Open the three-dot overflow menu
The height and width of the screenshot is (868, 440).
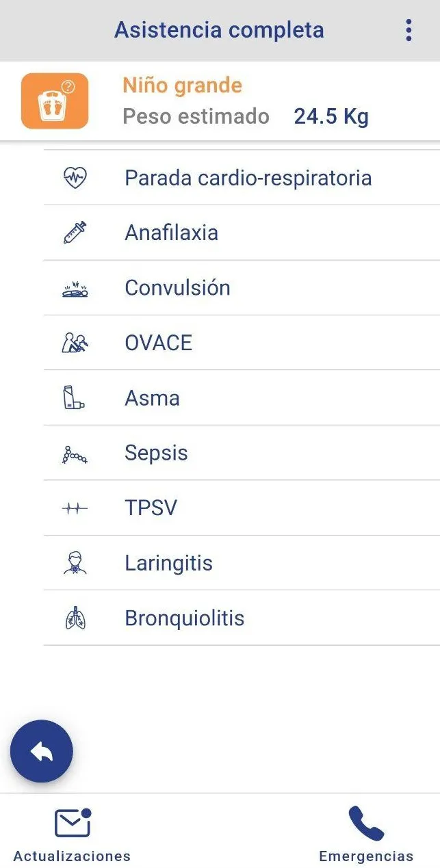[x=409, y=30]
